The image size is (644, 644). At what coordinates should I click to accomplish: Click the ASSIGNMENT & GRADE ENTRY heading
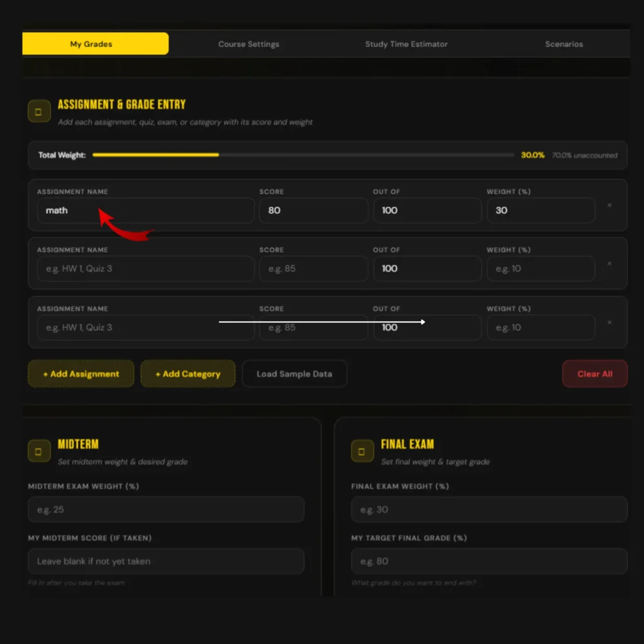[121, 104]
